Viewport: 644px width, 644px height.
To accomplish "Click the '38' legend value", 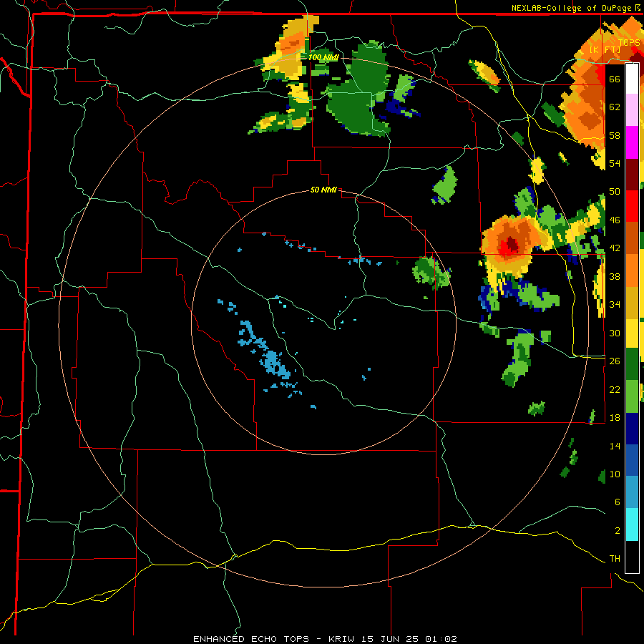I will click(615, 276).
